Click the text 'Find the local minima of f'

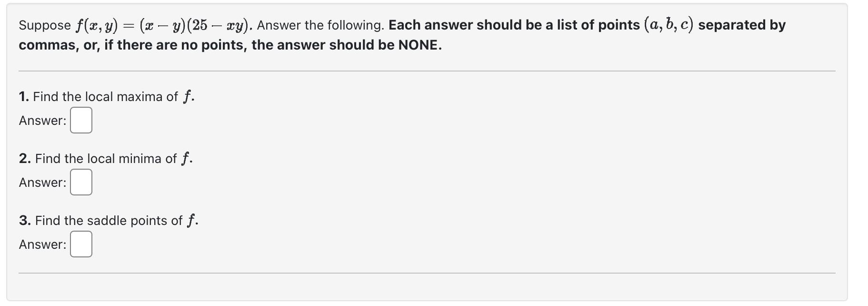[105, 158]
